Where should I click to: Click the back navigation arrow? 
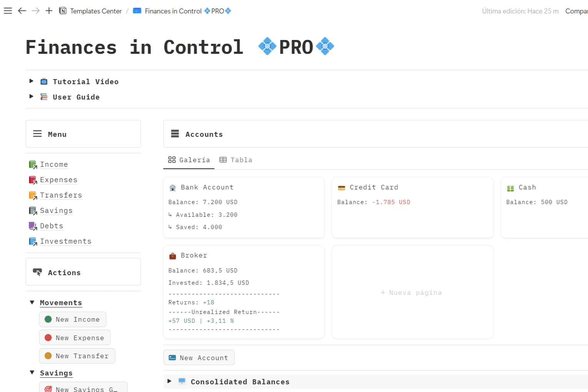[22, 11]
